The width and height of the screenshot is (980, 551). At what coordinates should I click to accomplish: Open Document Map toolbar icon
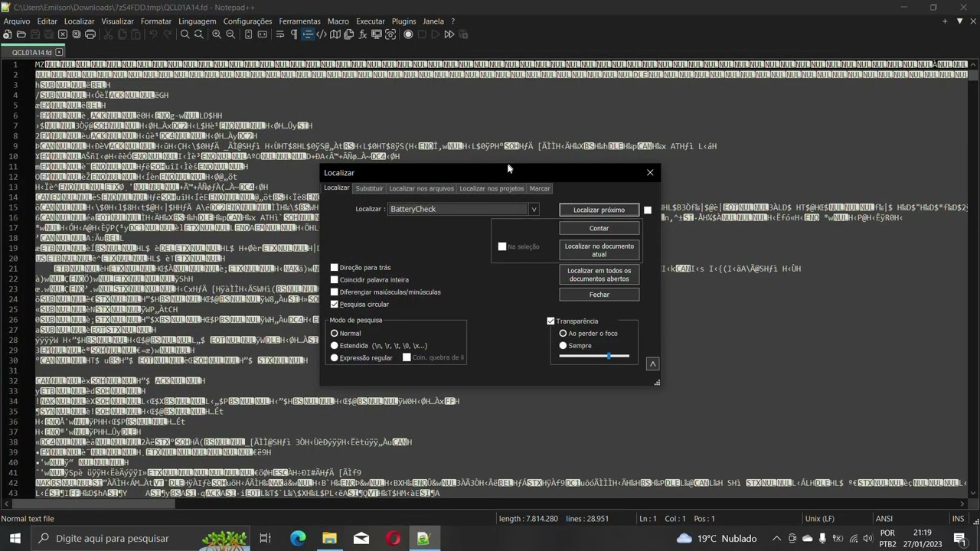[x=335, y=34]
